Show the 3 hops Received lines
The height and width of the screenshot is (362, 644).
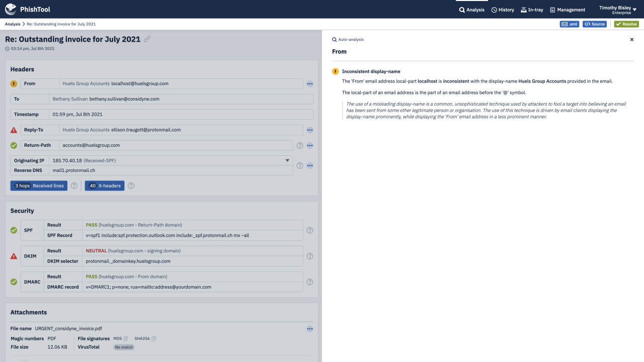[39, 186]
